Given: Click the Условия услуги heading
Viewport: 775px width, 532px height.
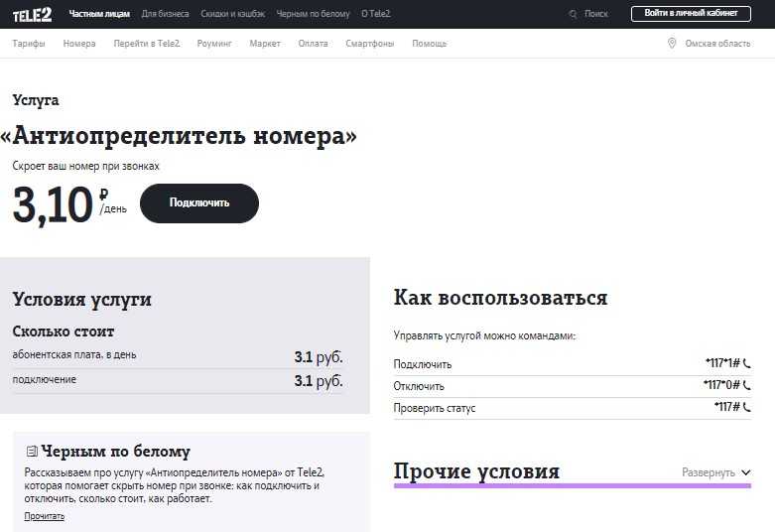Looking at the screenshot, I should 82,300.
